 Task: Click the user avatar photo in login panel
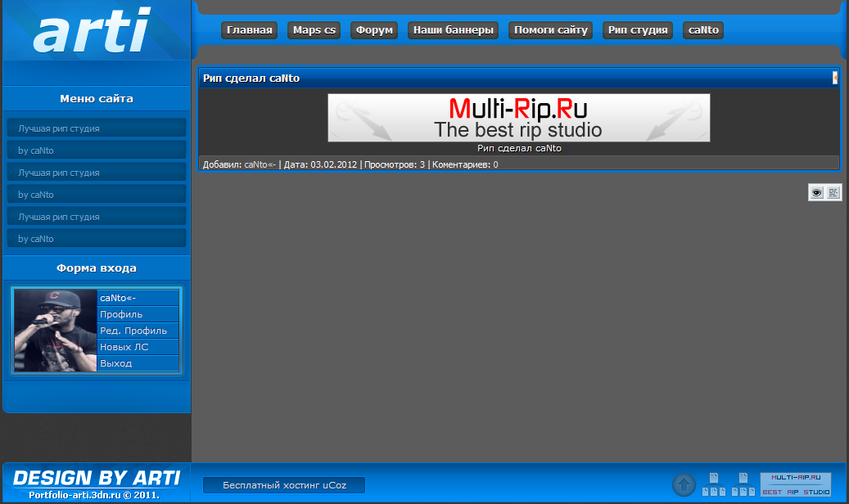click(55, 331)
